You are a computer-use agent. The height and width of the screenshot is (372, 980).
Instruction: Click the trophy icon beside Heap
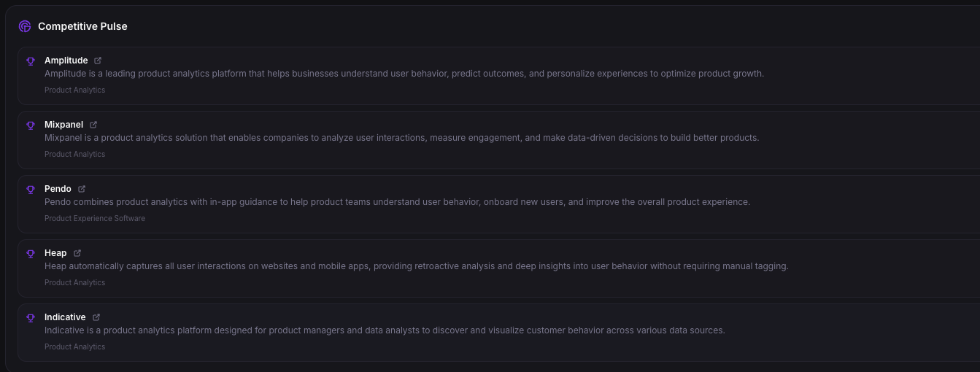coord(31,254)
